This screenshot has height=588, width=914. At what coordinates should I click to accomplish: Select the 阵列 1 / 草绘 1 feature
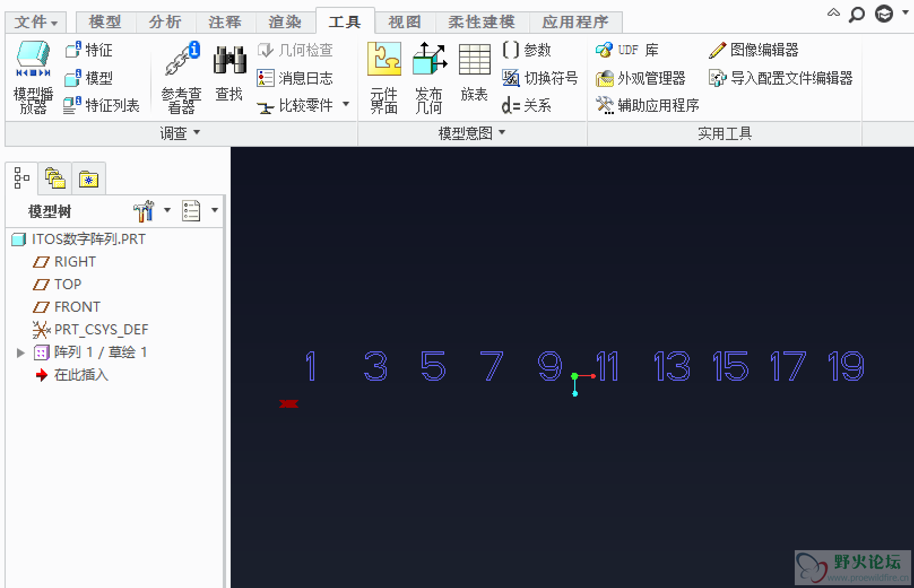(90, 352)
